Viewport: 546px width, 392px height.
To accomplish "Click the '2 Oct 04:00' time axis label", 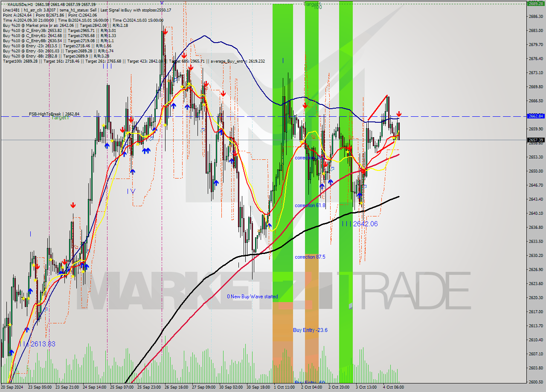I will click(312, 387).
